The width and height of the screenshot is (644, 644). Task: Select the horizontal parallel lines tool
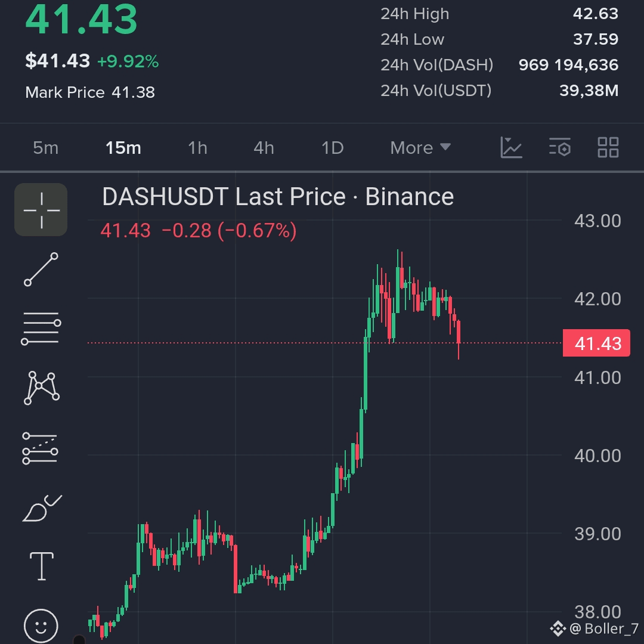click(41, 328)
